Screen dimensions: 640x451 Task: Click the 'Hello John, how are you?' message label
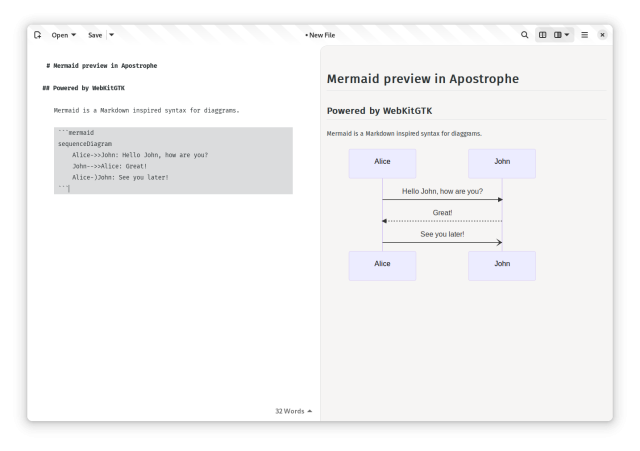click(442, 191)
